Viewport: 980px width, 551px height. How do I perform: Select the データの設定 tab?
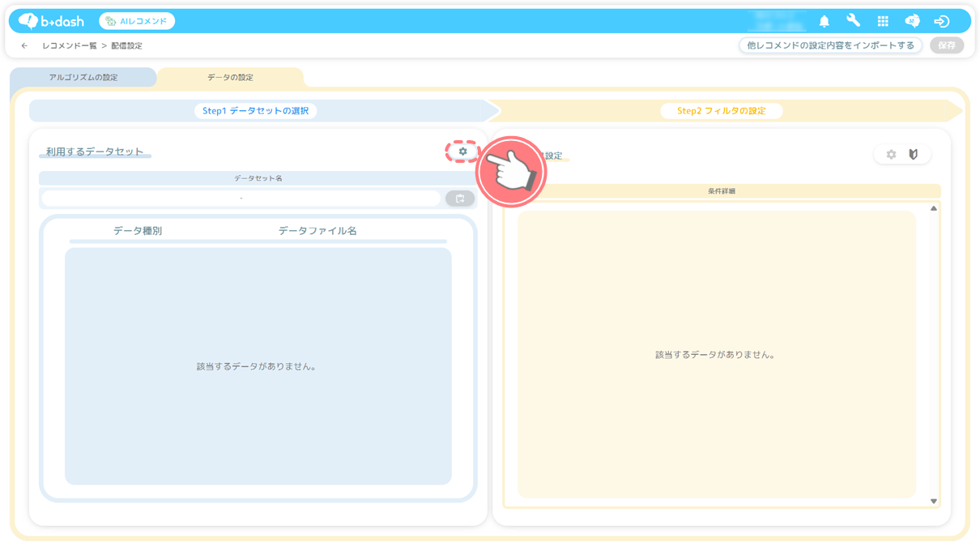[230, 78]
